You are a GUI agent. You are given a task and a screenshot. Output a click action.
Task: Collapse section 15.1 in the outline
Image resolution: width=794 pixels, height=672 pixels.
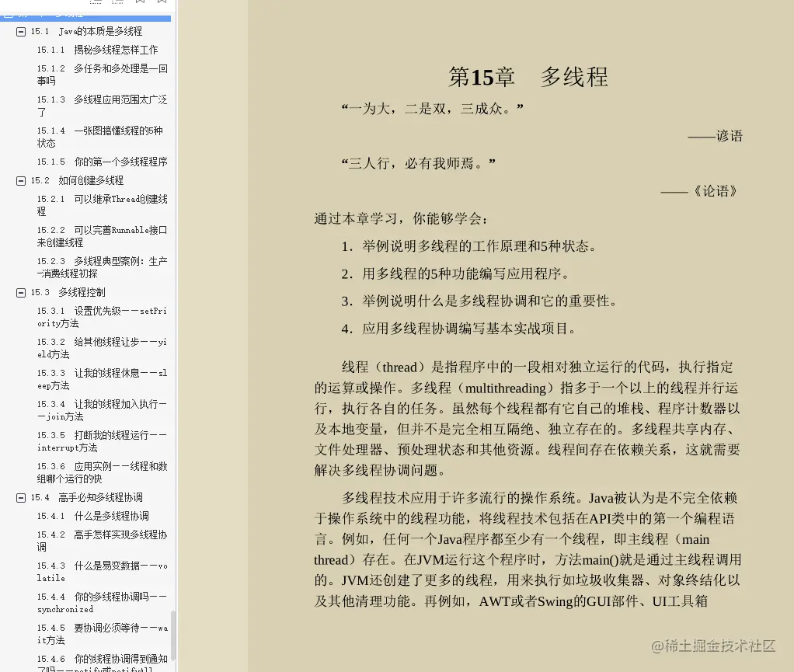click(x=20, y=31)
